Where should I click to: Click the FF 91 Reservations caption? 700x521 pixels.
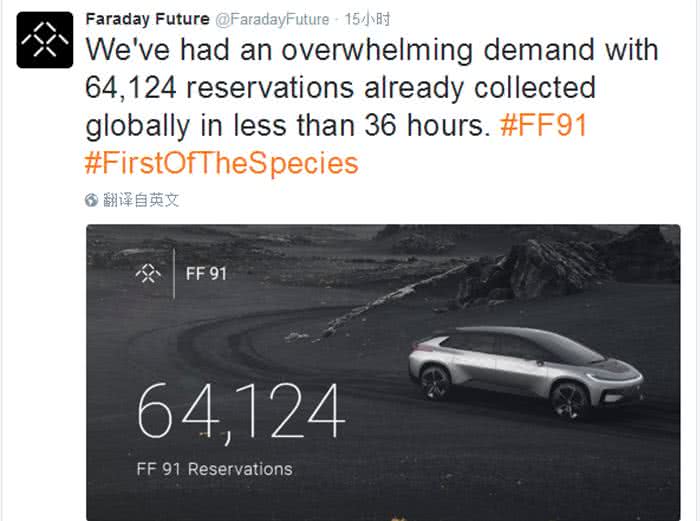[x=214, y=469]
